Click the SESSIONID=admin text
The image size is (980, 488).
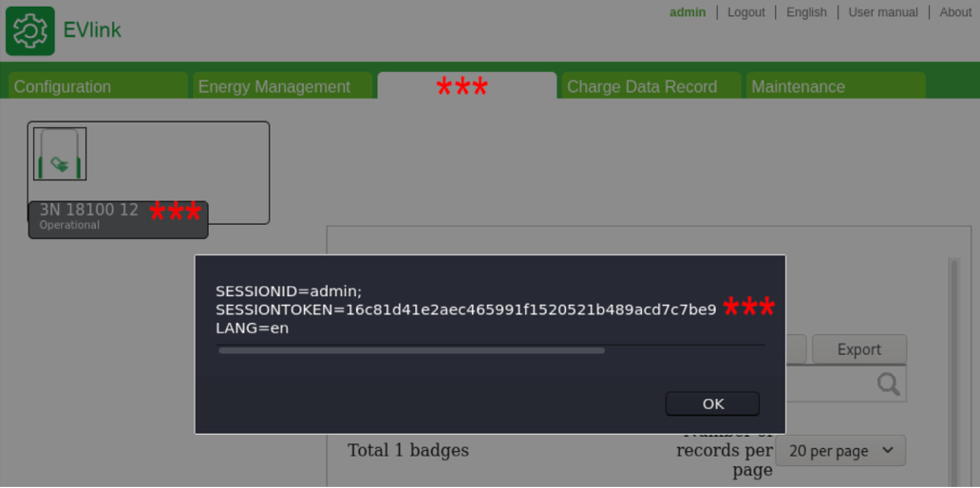click(289, 291)
